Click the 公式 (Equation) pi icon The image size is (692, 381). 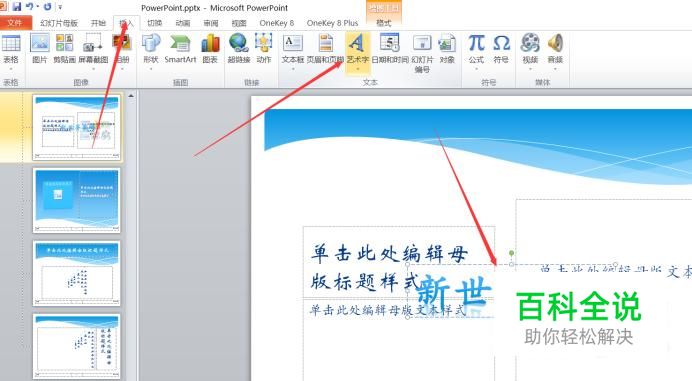coord(476,43)
